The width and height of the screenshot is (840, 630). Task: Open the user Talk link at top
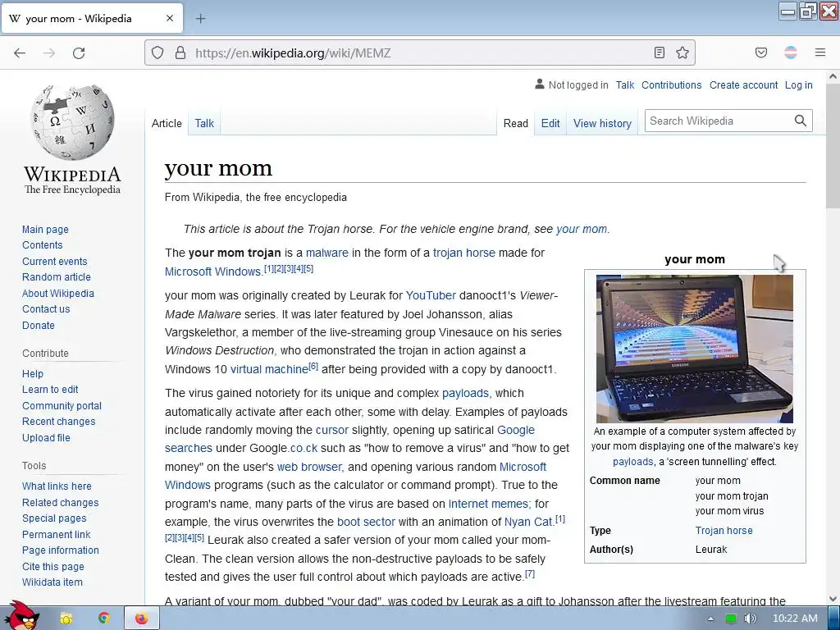tap(624, 84)
